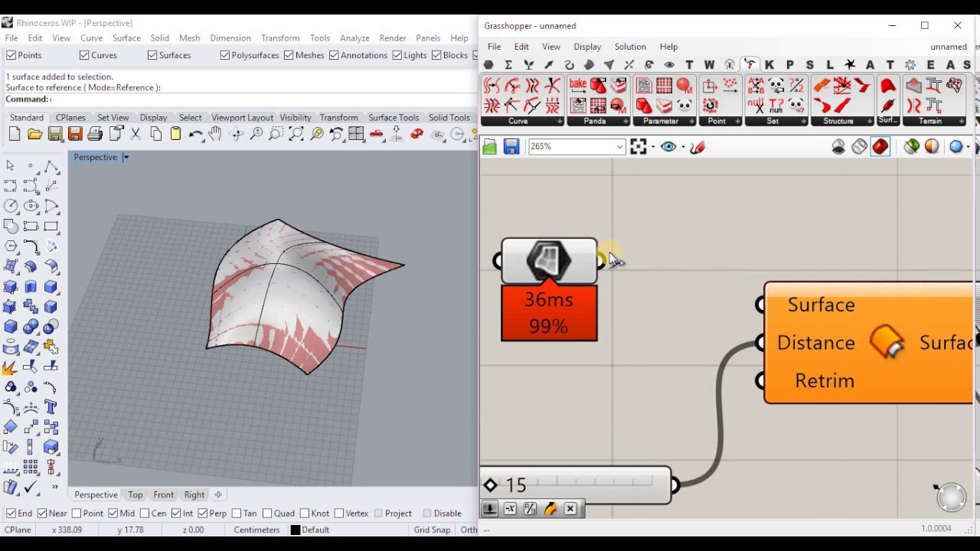Screen dimensions: 980x551
Task: Toggle the Surfaces filter checkbox
Action: click(152, 55)
